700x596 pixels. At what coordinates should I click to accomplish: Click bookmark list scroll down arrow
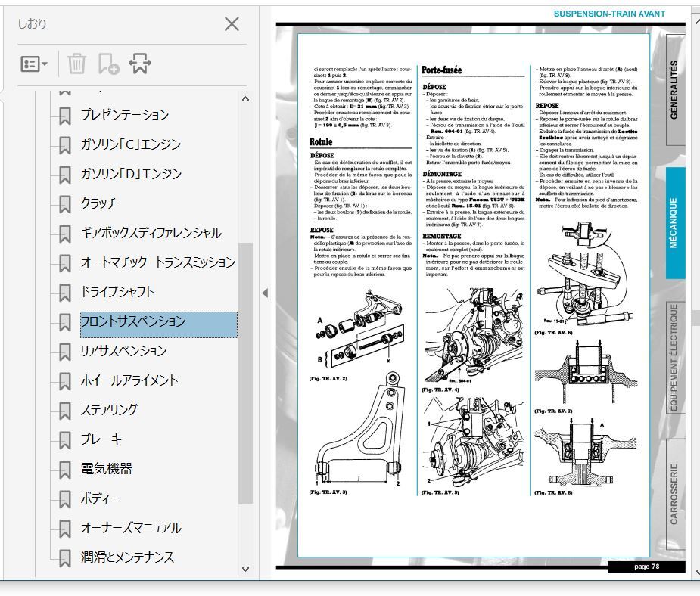pos(245,568)
